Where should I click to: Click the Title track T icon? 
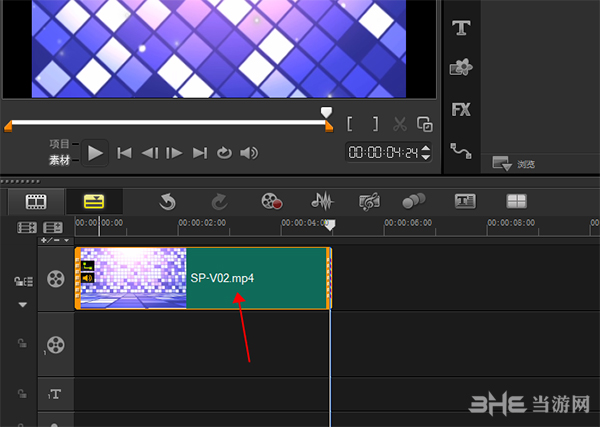(55, 394)
